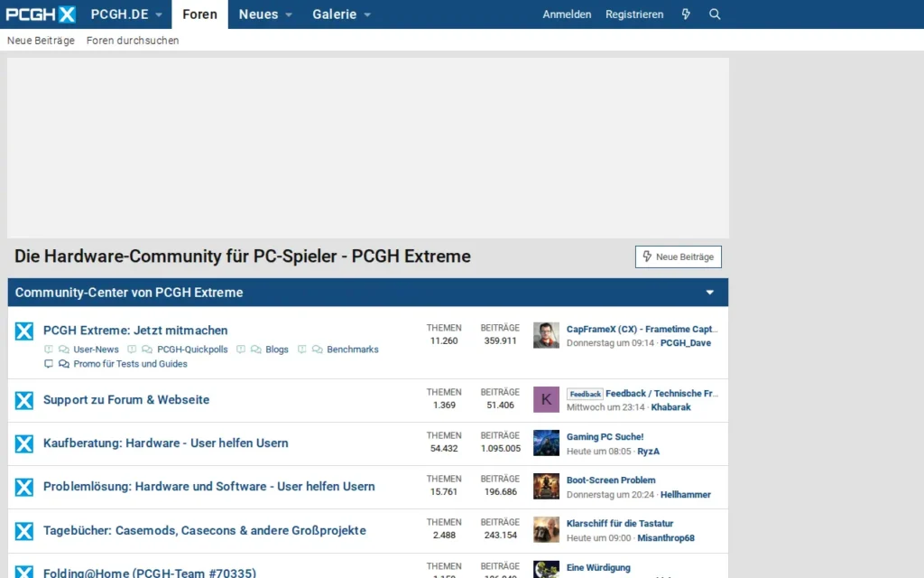Viewport: 924px width, 578px height.
Task: Click X forum icon beside PCGH Extreme: Jetzt mitmachen
Action: 24,331
